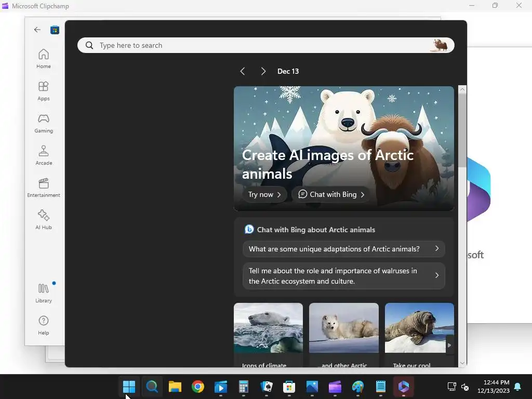Open Paint from taskbar

357,387
